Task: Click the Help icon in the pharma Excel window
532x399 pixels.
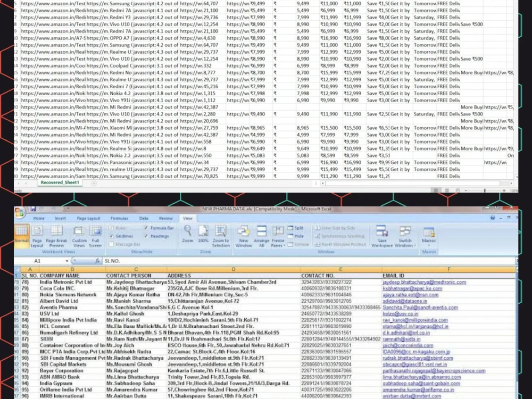Action: tap(493, 218)
